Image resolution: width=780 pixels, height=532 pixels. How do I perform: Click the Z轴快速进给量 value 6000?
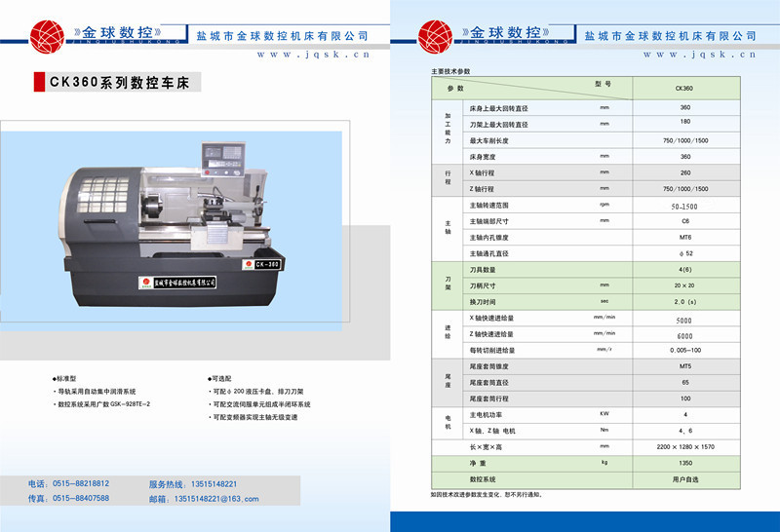(684, 336)
